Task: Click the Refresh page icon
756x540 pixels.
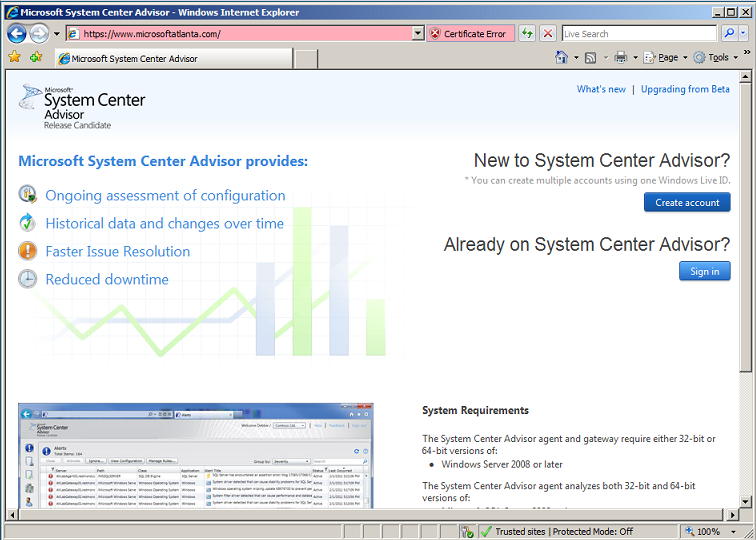Action: (x=527, y=34)
